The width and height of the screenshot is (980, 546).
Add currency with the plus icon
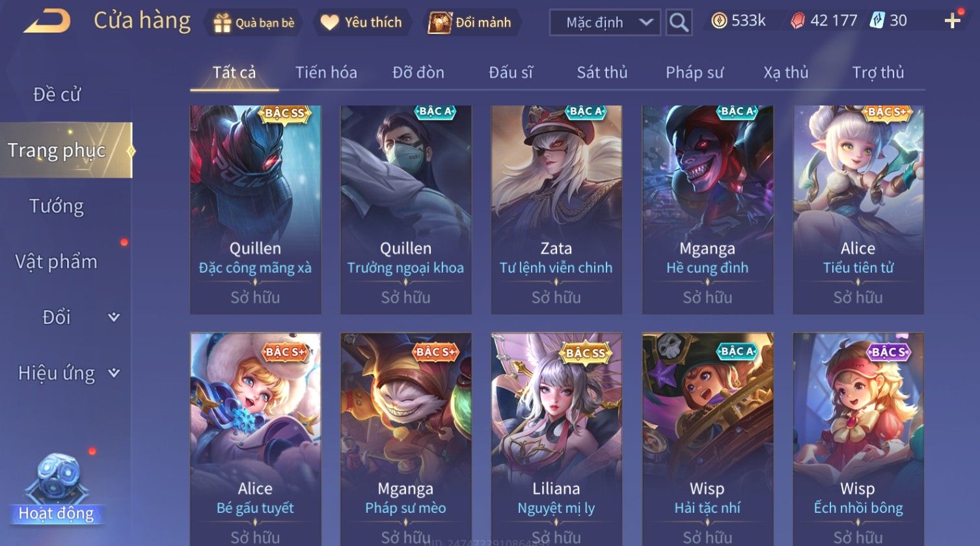pyautogui.click(x=953, y=21)
